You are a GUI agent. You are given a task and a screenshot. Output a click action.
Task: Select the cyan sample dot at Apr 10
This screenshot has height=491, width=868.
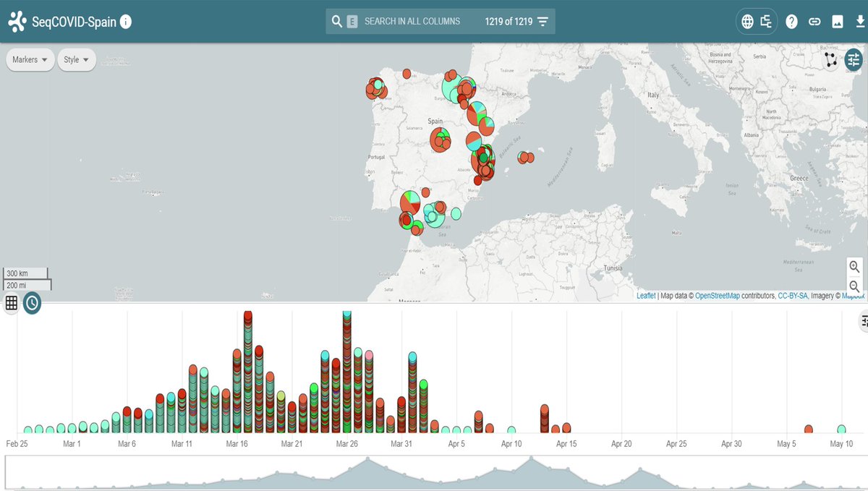point(511,430)
